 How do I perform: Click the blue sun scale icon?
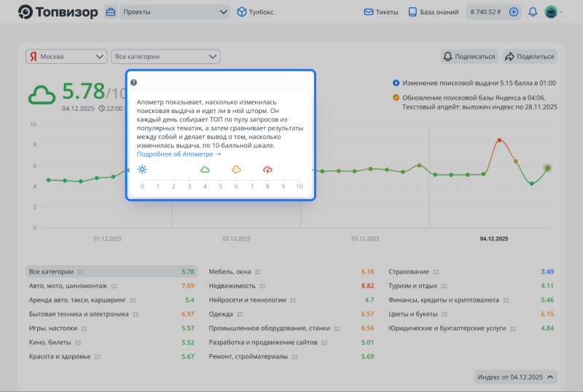tap(142, 170)
